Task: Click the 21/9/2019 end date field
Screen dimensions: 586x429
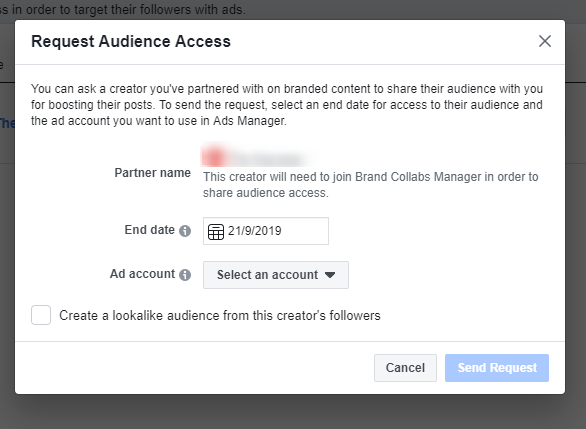Action: click(266, 231)
